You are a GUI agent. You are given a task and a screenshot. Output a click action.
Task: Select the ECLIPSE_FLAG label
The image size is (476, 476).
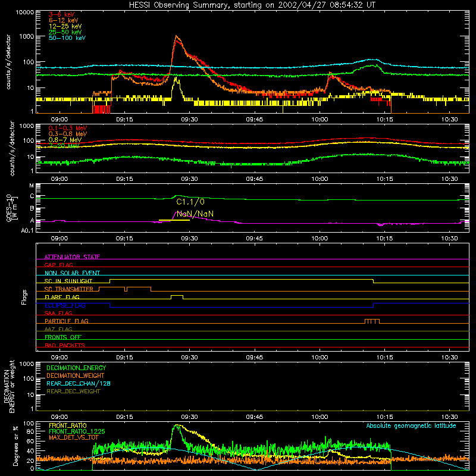(65, 305)
